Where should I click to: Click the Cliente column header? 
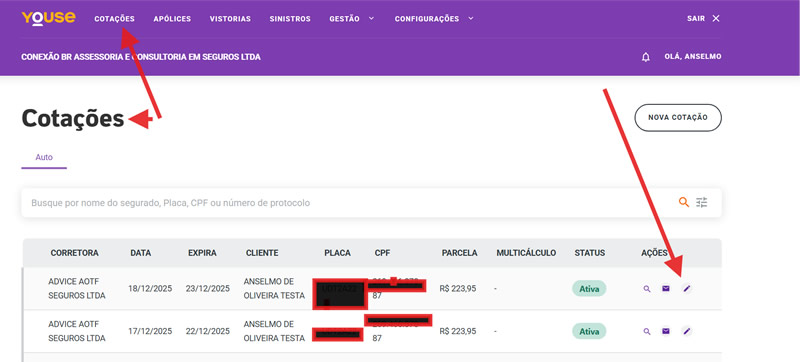point(262,253)
